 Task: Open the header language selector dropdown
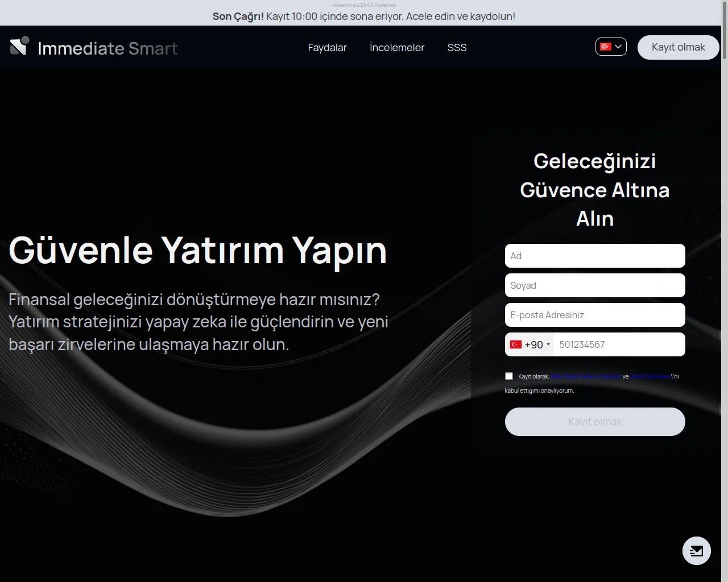pos(611,47)
